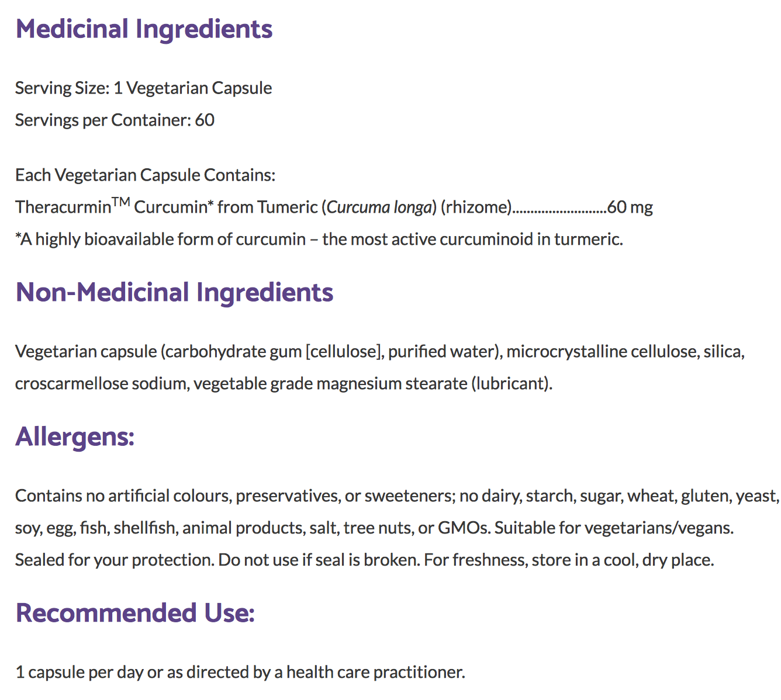Screen dimensions: 781x700
Task: Click the Medicinal Ingredients heading
Action: pos(144,29)
